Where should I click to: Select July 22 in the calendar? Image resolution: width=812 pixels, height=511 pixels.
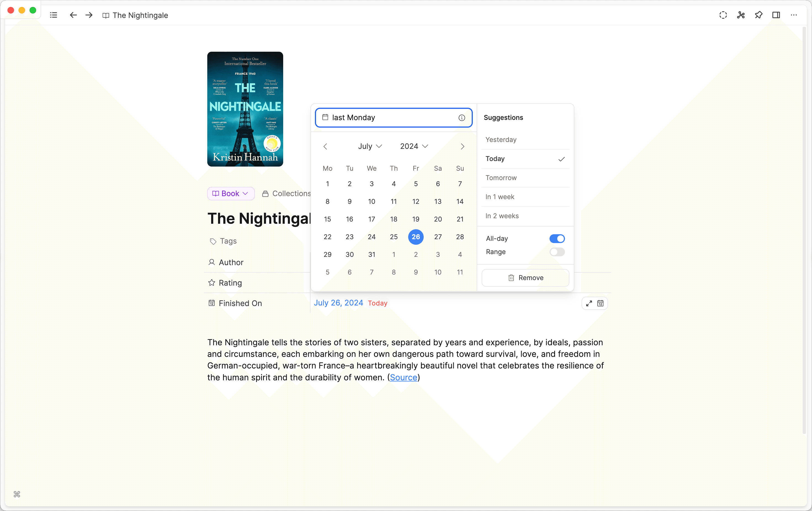tap(327, 237)
